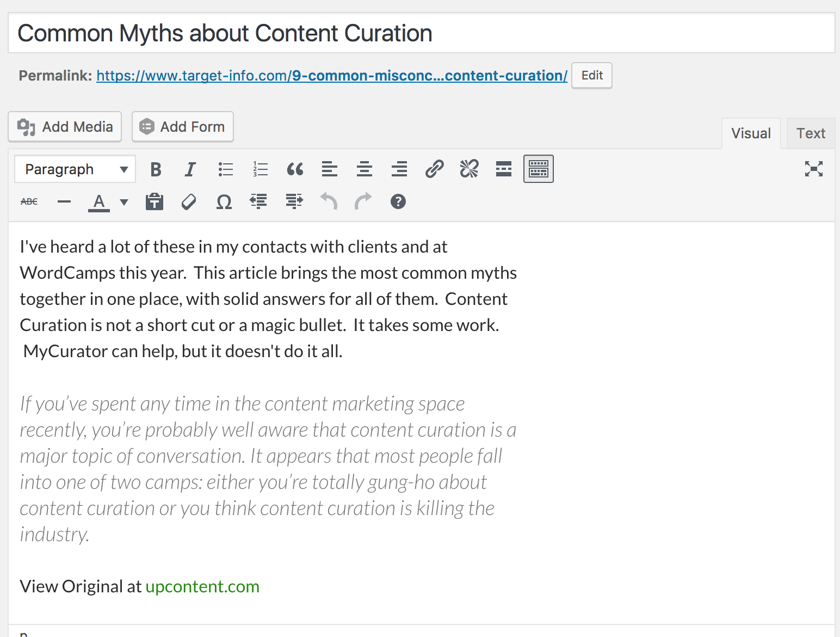Toggle the toolbar kitchen sink
840x637 pixels.
tap(538, 169)
